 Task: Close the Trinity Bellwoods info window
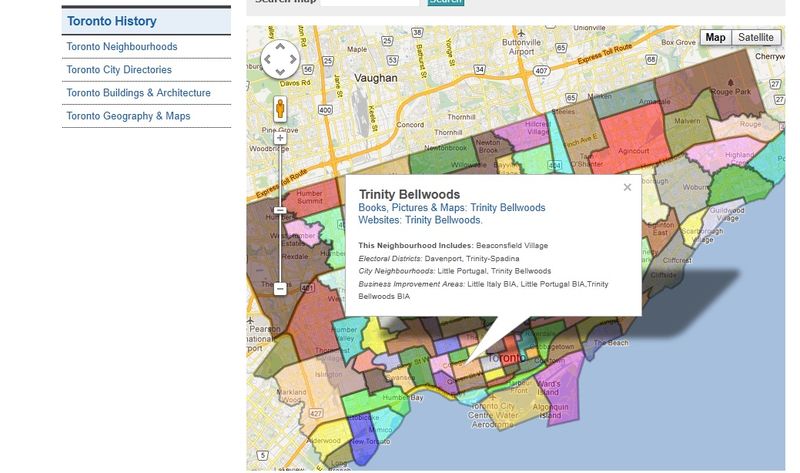[x=628, y=187]
